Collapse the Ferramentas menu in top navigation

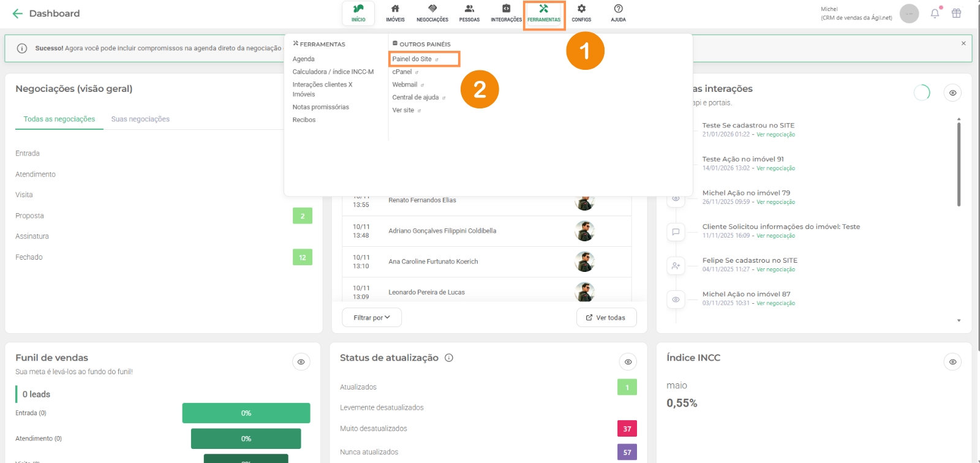coord(544,13)
